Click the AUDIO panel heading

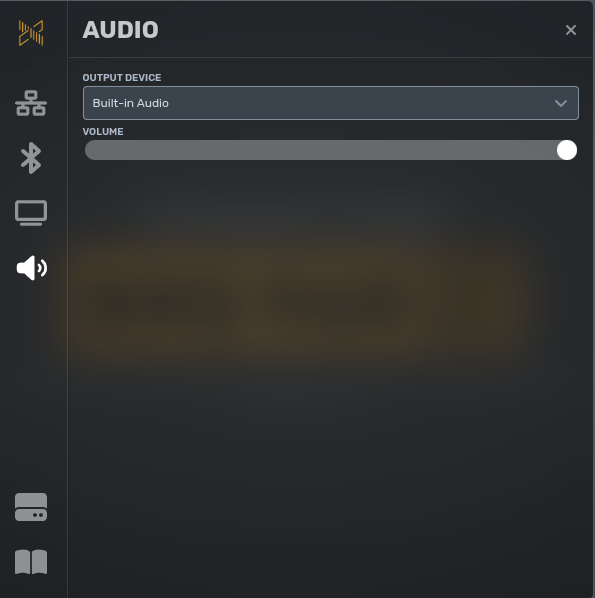tap(121, 30)
